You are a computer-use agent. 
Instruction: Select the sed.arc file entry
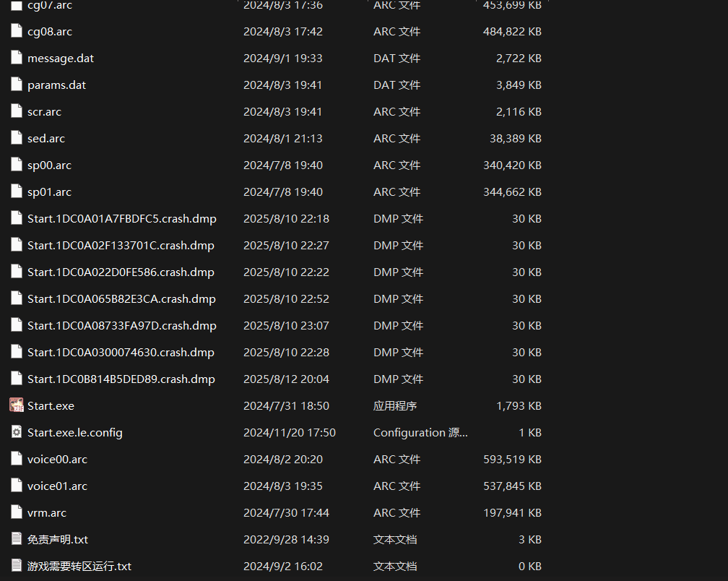click(x=46, y=138)
